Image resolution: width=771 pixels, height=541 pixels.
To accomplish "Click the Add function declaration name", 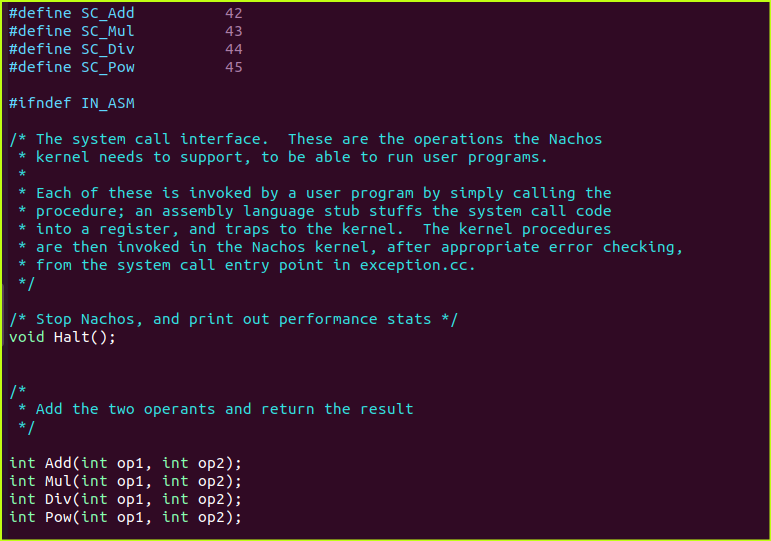I will [58, 463].
